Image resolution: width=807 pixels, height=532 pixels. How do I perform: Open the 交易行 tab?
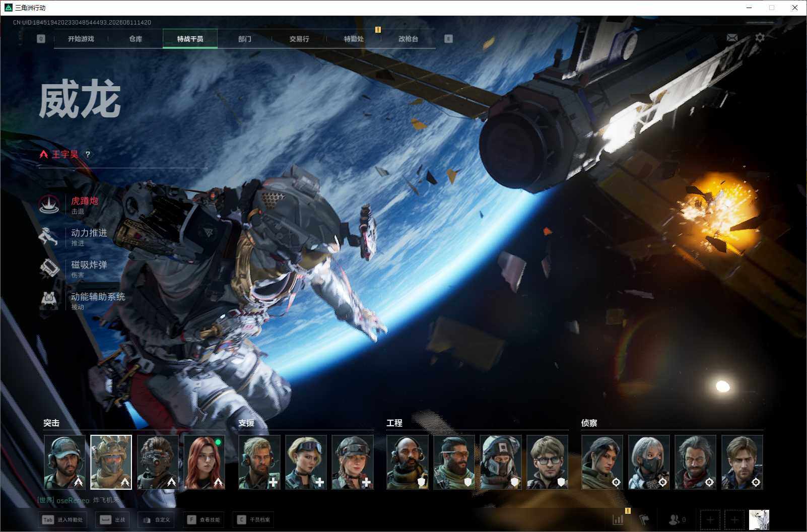(x=299, y=39)
